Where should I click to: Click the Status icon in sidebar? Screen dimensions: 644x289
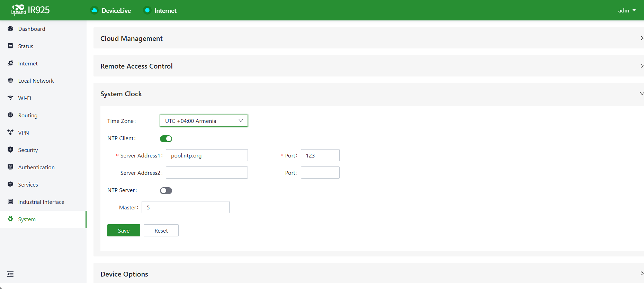coord(10,46)
